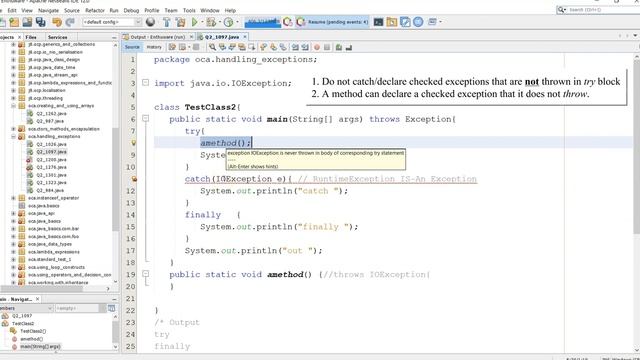Switch to the Source view button

pyautogui.click(x=132, y=47)
